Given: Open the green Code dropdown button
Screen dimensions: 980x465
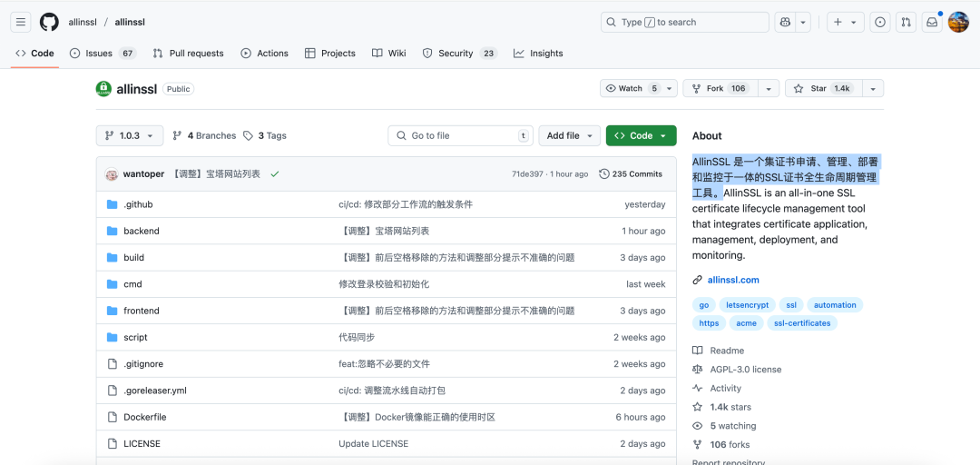Looking at the screenshot, I should point(641,135).
